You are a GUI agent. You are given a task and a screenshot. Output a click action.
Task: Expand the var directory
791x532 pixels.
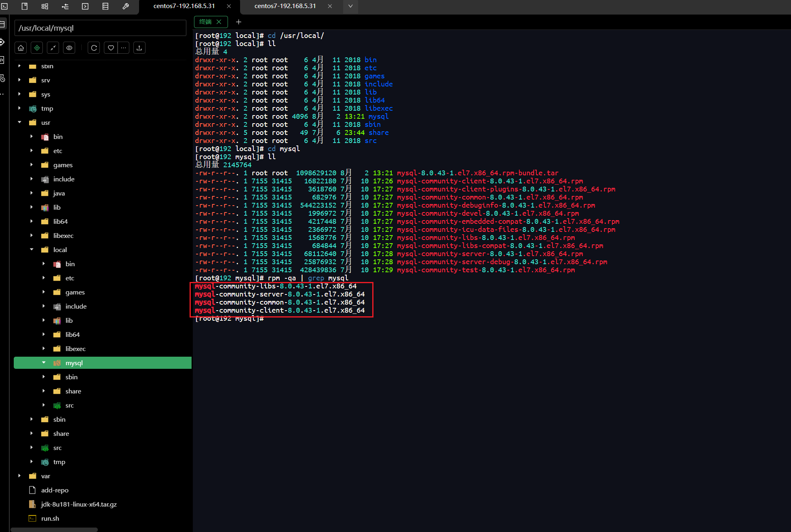[19, 476]
